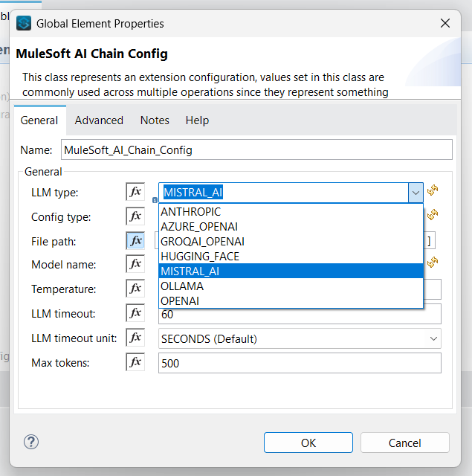This screenshot has width=472, height=476.
Task: Toggle the fx expression button for File path
Action: coord(135,241)
